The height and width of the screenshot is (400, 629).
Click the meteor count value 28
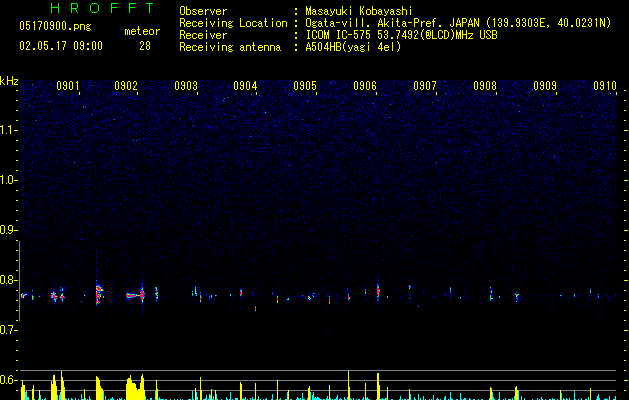pos(145,46)
